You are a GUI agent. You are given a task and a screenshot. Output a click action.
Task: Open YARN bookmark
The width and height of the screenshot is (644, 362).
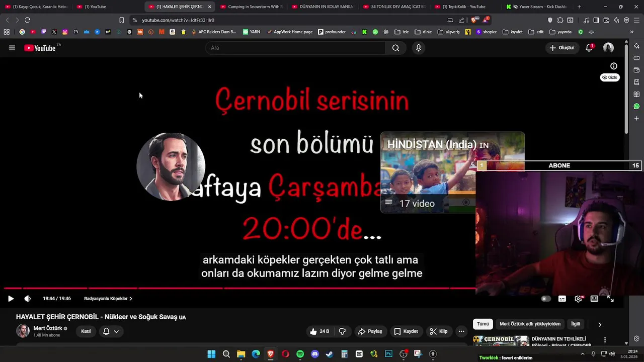point(251,32)
